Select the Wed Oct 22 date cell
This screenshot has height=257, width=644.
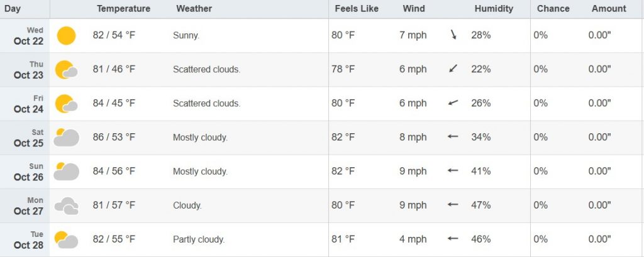click(29, 36)
